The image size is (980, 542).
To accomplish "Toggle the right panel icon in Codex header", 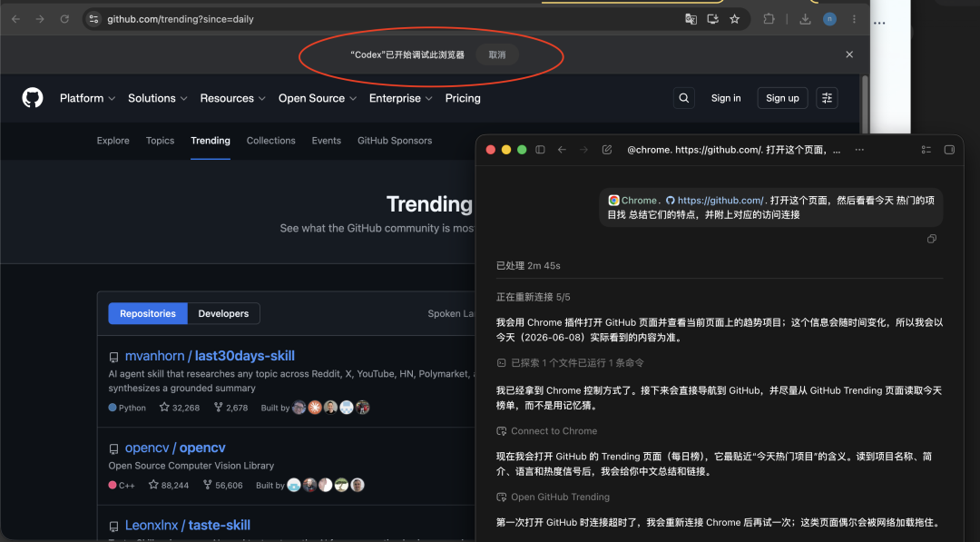I will point(949,150).
